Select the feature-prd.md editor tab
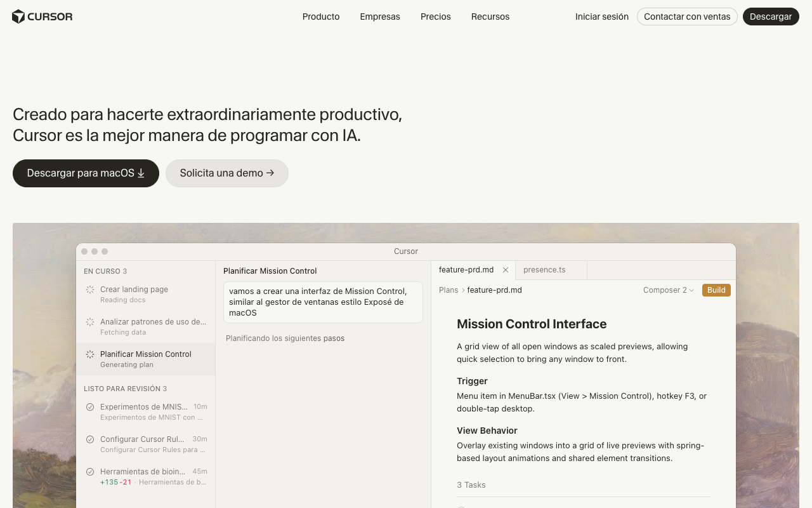Screen dimensions: 812x508 click(x=466, y=270)
